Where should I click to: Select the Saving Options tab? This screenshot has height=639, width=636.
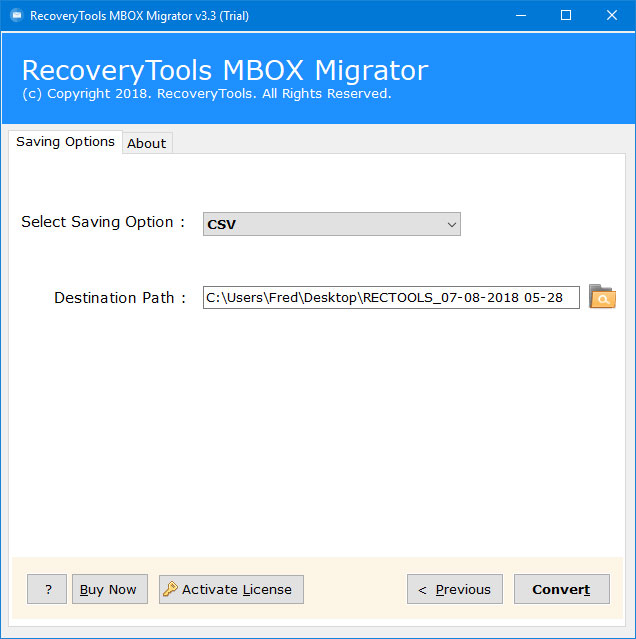(x=65, y=142)
